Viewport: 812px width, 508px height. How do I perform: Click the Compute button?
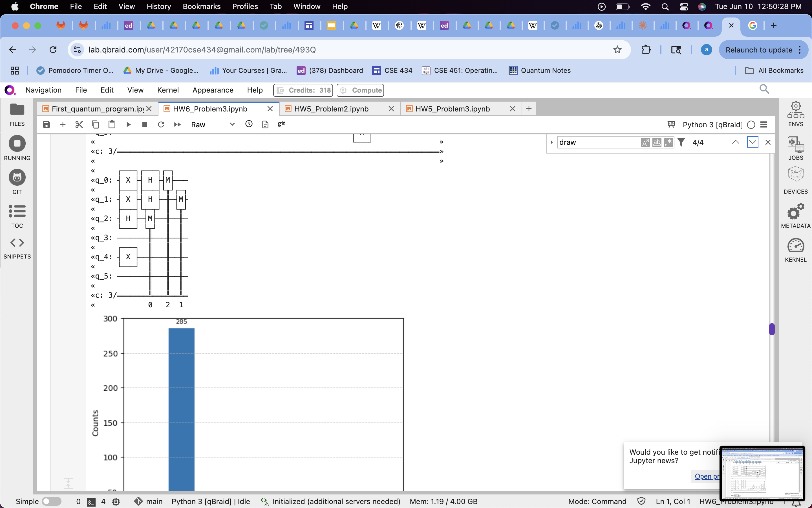[x=360, y=90]
